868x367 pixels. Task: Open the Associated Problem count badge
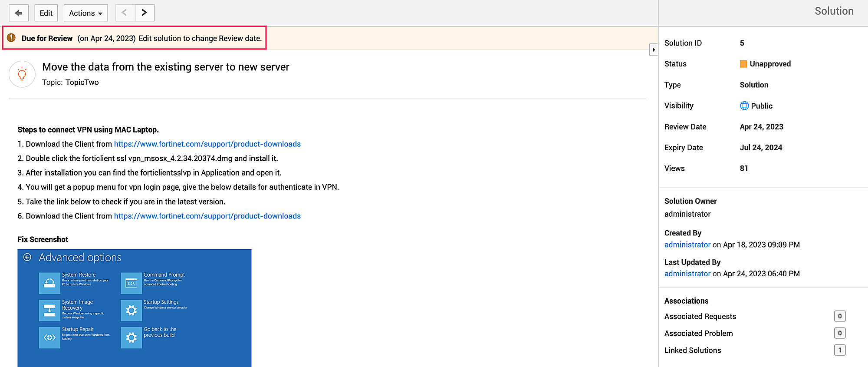coord(839,333)
